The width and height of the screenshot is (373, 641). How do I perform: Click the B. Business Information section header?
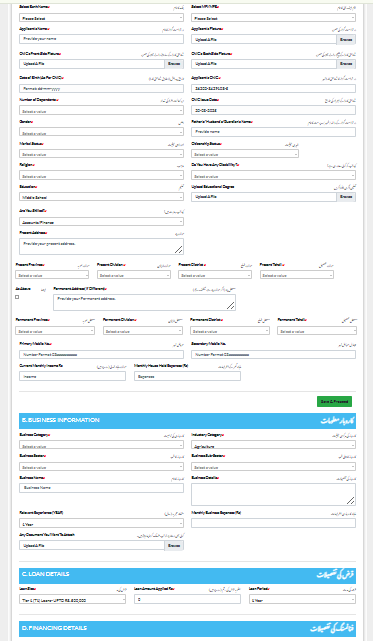coord(187,421)
